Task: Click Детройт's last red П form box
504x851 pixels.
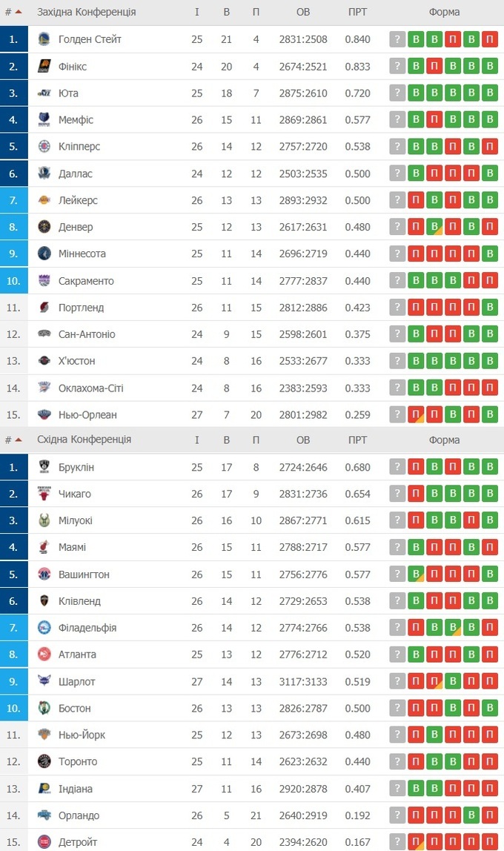Action: (489, 842)
